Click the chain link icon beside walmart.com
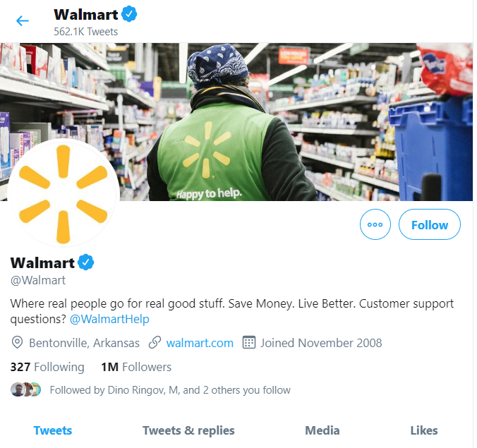 tap(155, 343)
